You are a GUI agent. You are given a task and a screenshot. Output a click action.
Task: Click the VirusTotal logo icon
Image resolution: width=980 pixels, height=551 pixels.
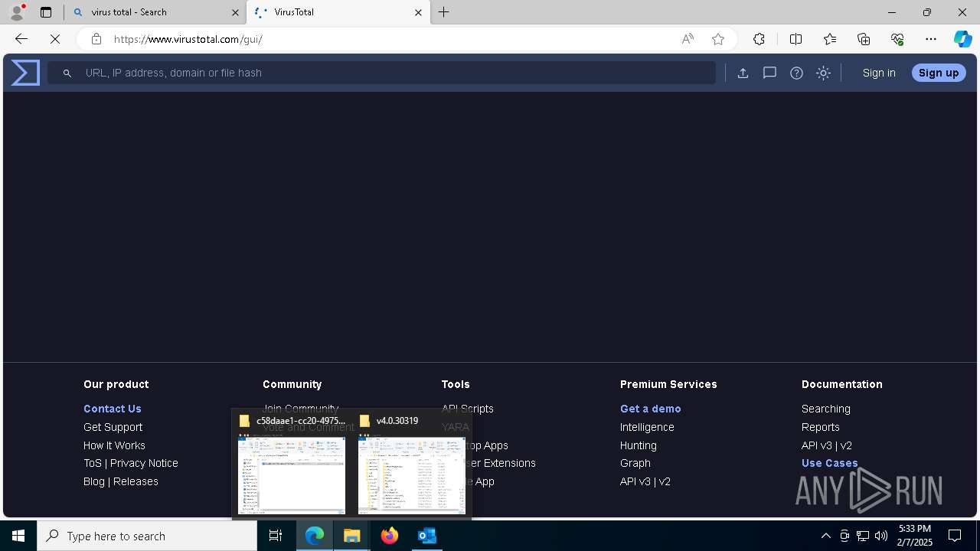click(x=25, y=73)
